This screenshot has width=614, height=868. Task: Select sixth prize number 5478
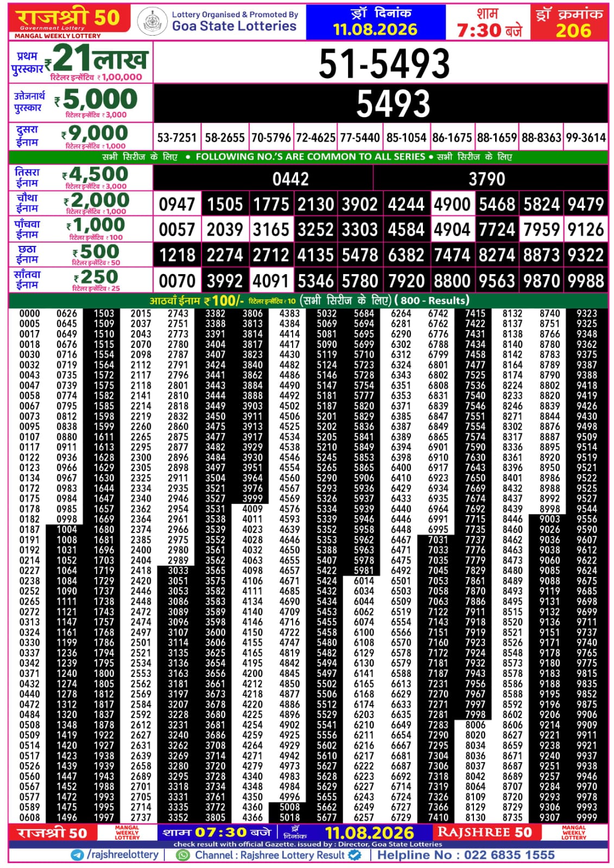pos(360,255)
